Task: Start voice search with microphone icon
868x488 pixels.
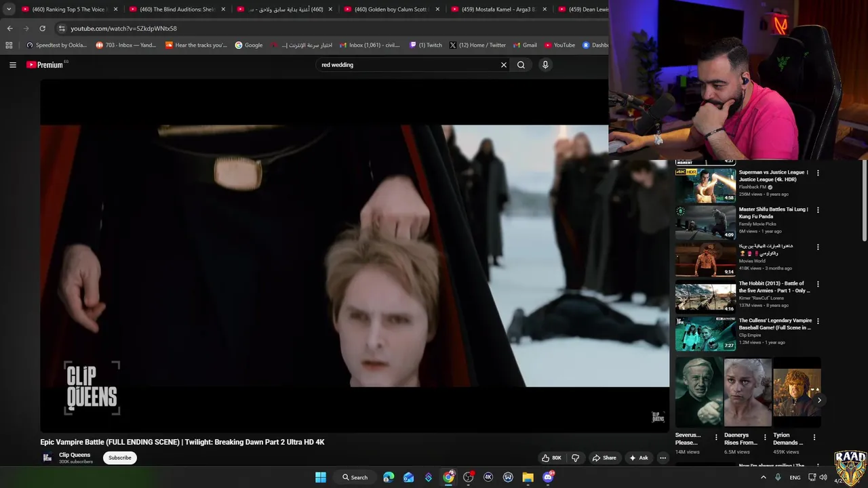Action: (x=545, y=65)
